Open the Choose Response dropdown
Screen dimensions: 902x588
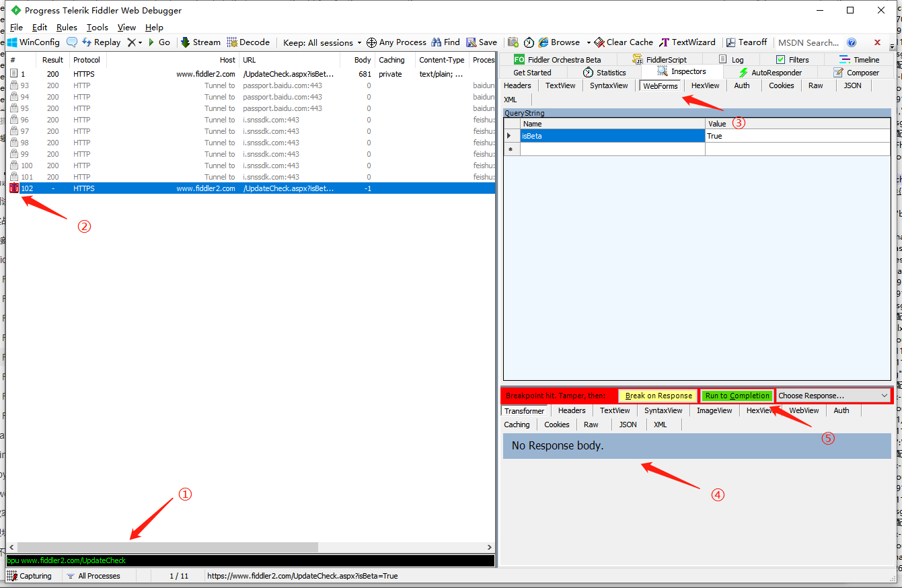pyautogui.click(x=833, y=396)
